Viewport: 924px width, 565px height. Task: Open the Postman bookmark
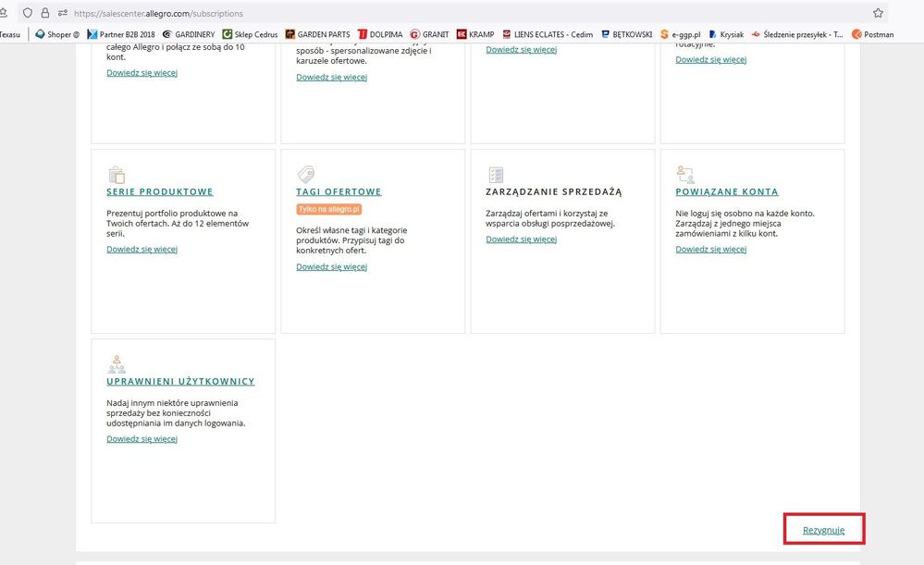(x=872, y=34)
